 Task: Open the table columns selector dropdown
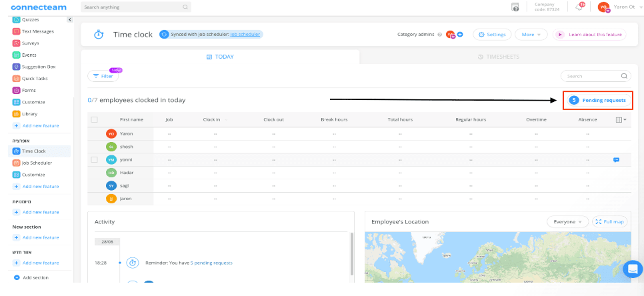[x=621, y=120]
